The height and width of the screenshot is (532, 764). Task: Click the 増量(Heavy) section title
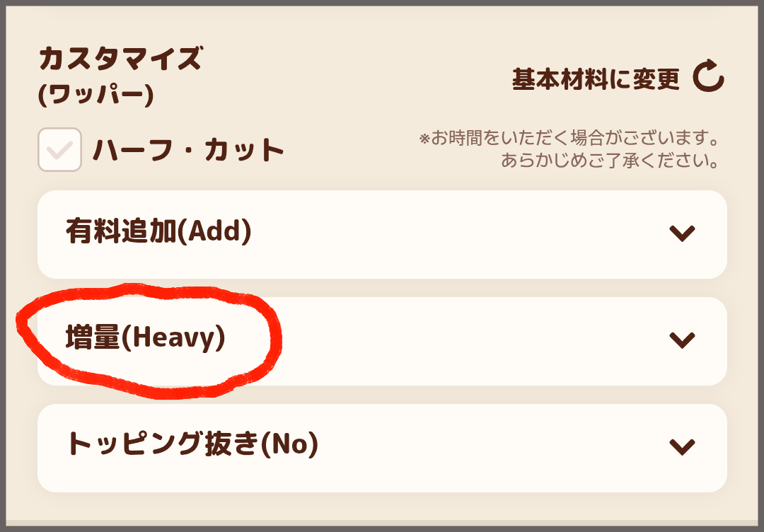[145, 338]
